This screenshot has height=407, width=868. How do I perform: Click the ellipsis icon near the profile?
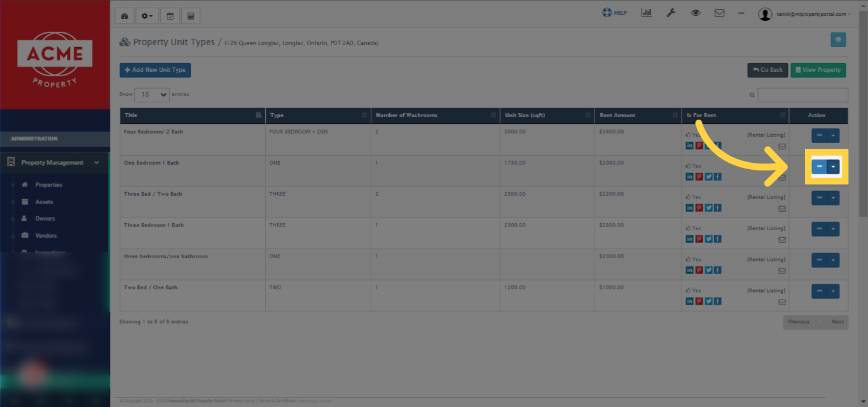click(741, 13)
